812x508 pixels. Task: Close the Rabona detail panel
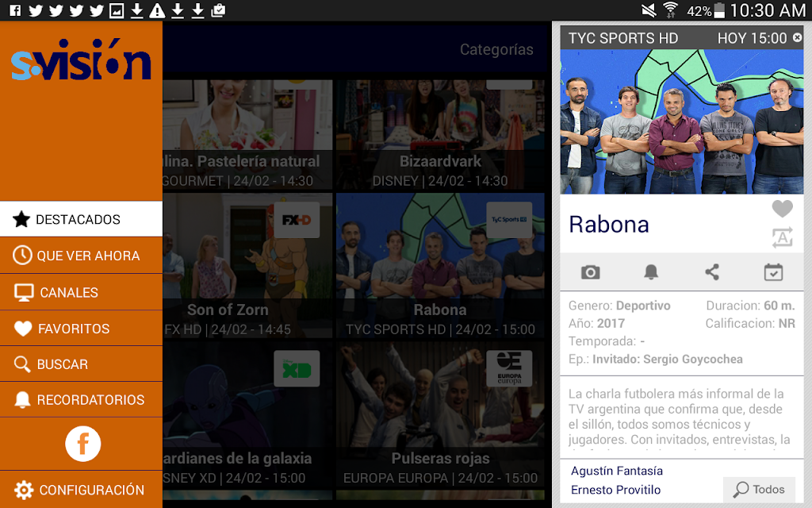click(798, 37)
